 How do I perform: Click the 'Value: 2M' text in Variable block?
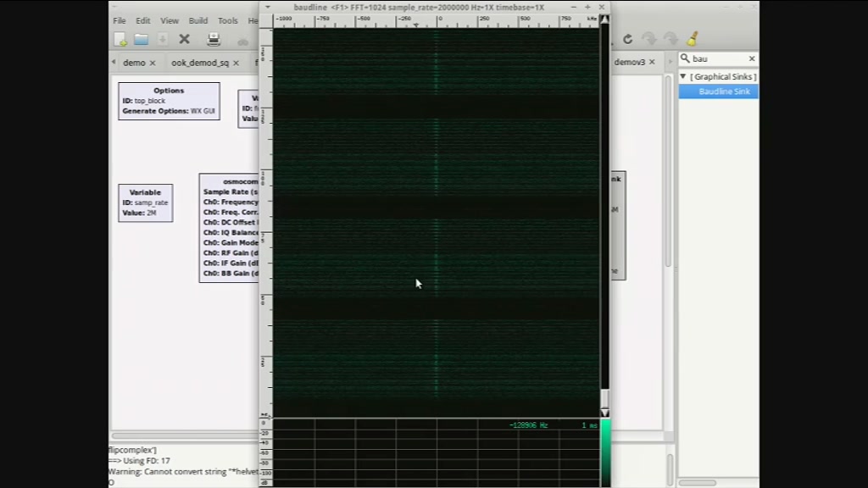coord(139,213)
